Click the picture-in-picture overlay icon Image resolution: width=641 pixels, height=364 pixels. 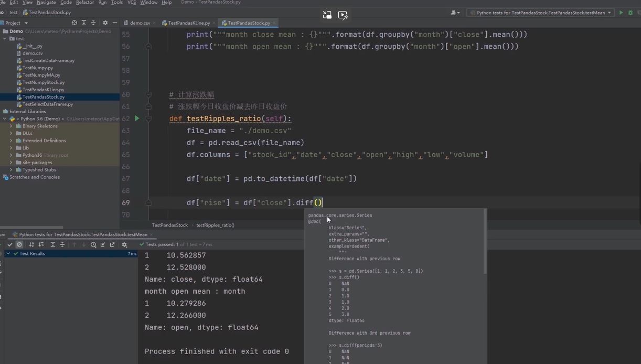327,15
